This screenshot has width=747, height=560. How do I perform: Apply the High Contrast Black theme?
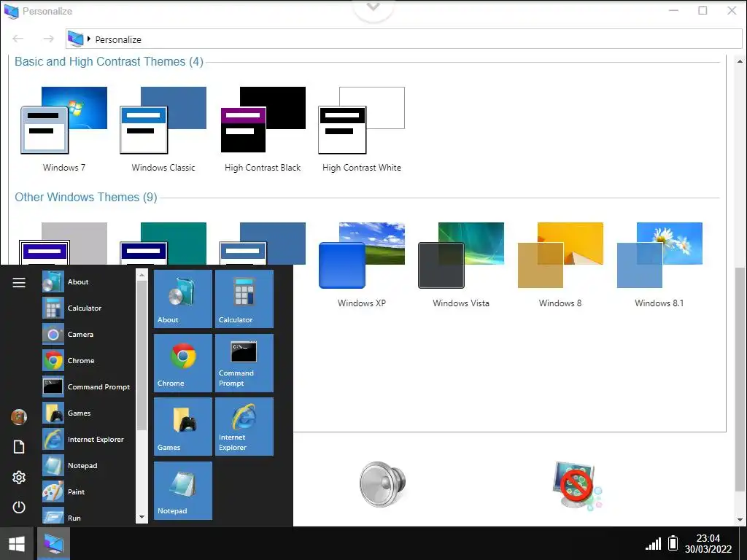point(263,130)
